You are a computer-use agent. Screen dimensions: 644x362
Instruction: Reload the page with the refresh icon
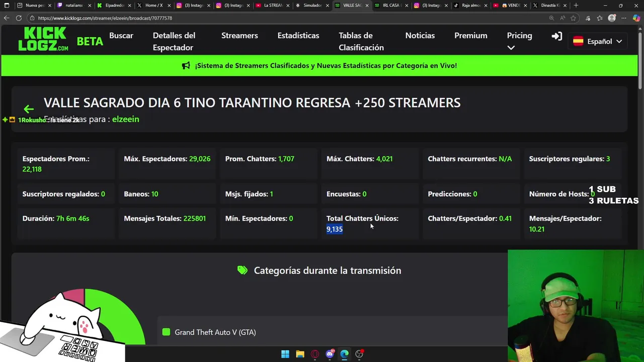pyautogui.click(x=19, y=18)
